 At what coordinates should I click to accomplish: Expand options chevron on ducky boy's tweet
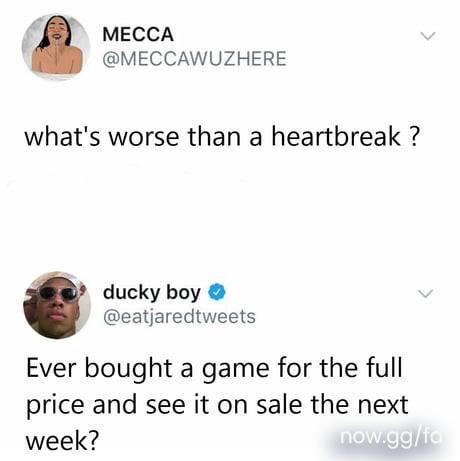426,293
